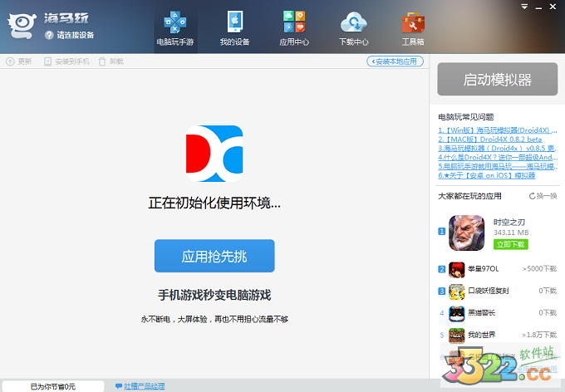This screenshot has height=392, width=565.
Task: Click the 更新 update toolbar button
Action: click(x=19, y=61)
